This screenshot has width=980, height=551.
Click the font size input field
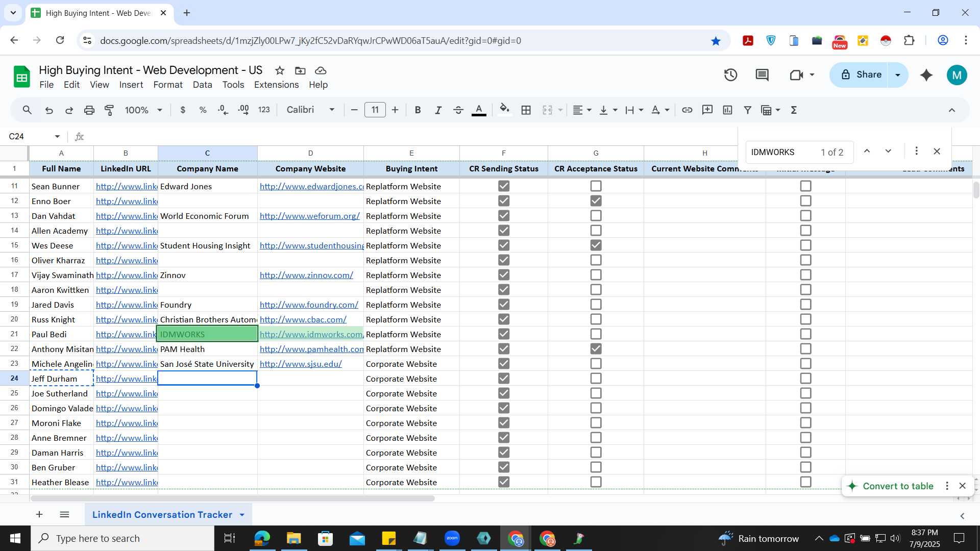[375, 110]
